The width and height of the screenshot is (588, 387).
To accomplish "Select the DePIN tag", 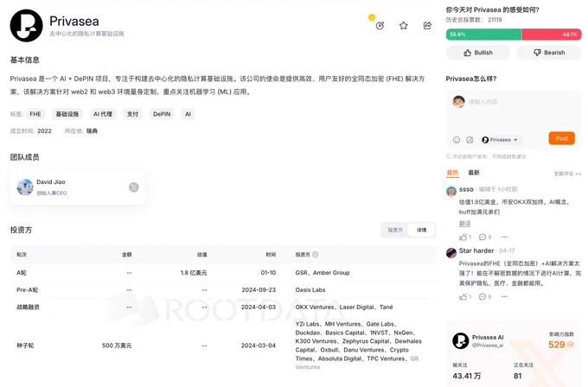I will click(x=162, y=114).
